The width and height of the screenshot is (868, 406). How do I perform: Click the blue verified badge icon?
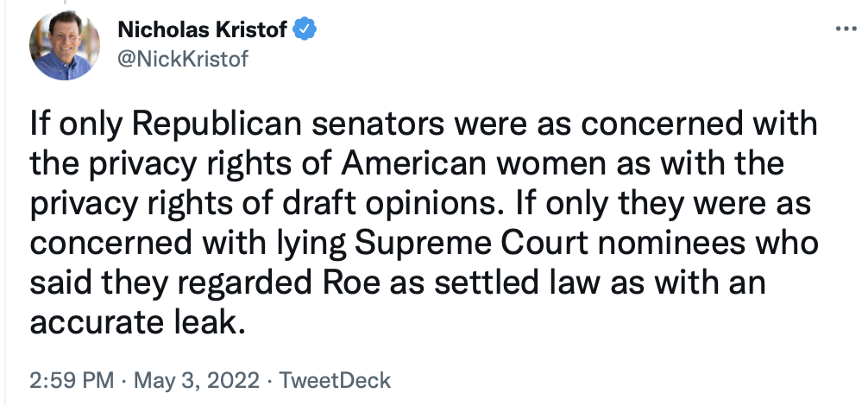click(306, 30)
